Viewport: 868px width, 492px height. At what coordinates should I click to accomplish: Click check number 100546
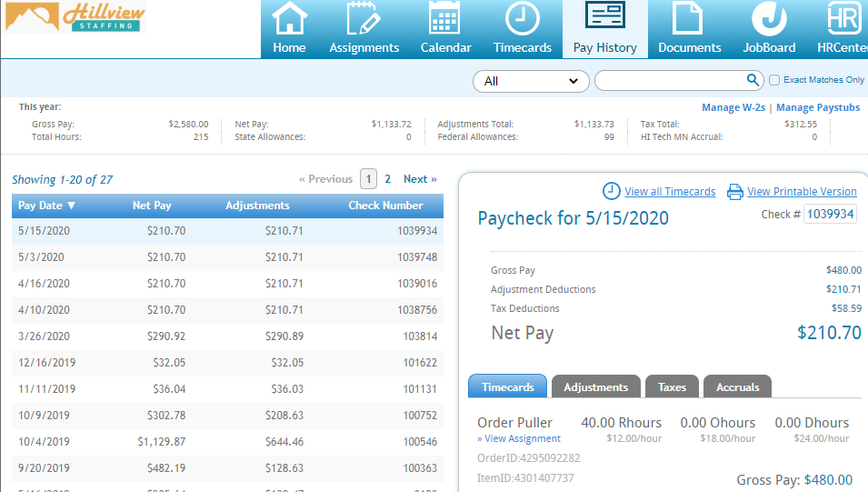[x=420, y=442]
